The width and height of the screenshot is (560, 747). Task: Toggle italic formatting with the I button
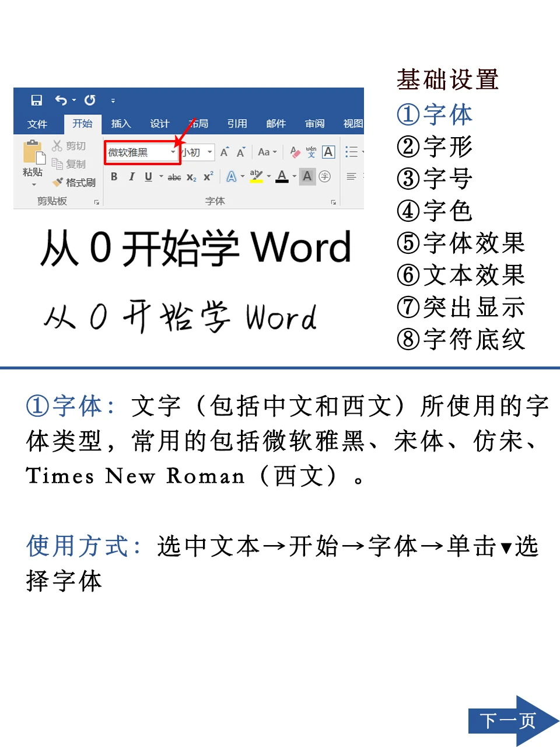131,177
